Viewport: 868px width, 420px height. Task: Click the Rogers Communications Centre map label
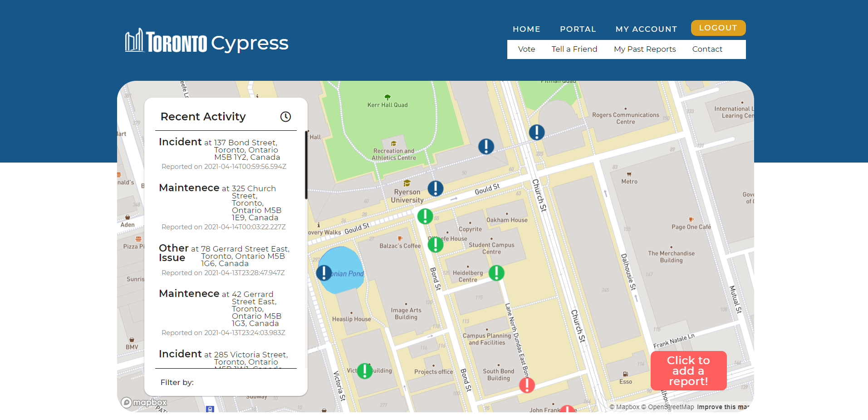coord(626,119)
